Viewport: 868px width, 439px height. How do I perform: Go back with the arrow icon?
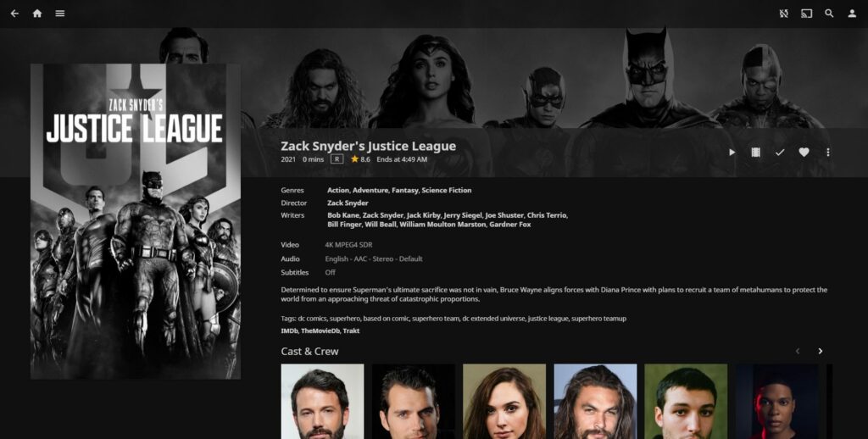point(15,14)
